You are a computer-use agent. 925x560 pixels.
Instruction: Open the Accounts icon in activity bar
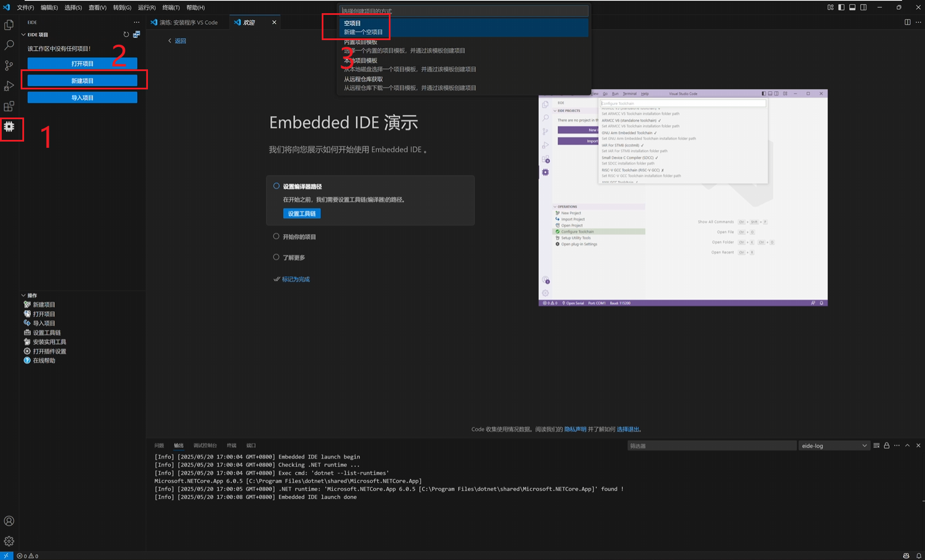coord(9,521)
